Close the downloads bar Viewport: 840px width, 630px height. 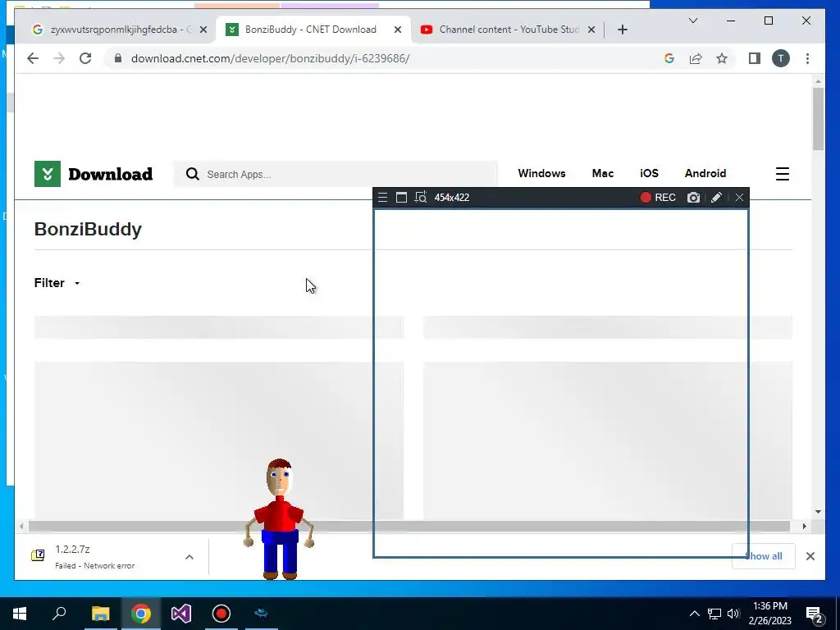[x=810, y=556]
